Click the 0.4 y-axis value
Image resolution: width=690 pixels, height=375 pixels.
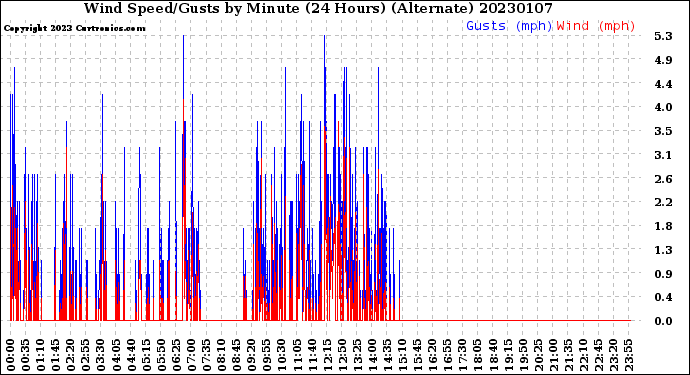[663, 297]
